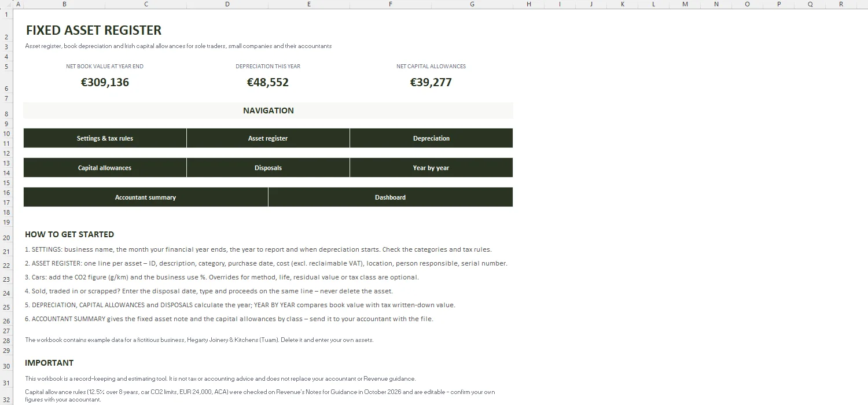The width and height of the screenshot is (868, 405).
Task: Select the HOW TO GET STARTED heading
Action: coord(69,234)
